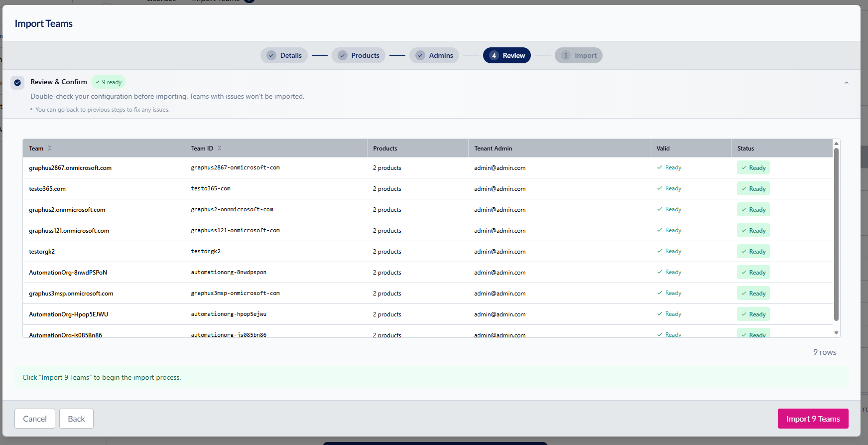Viewport: 868px width, 445px height.
Task: Click the Admins step checkmark icon
Action: (420, 55)
